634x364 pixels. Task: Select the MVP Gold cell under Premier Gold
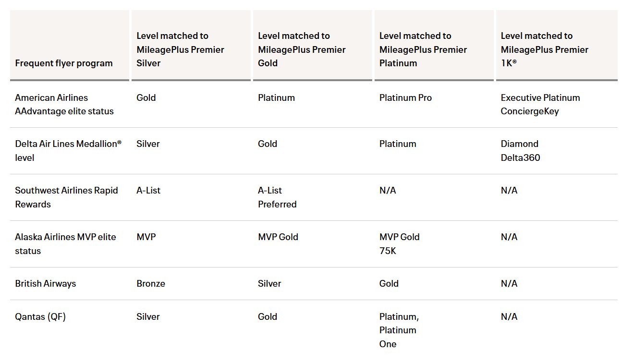(278, 237)
